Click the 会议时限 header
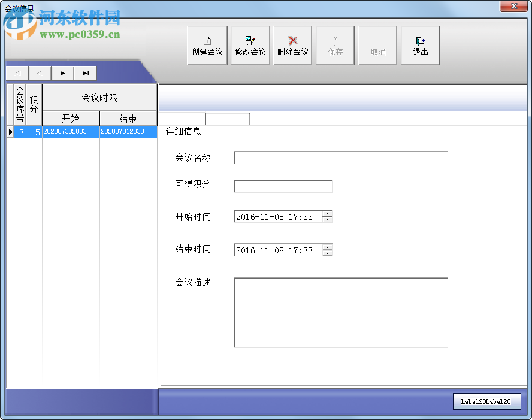Screen dimensions: 532x420 99,98
